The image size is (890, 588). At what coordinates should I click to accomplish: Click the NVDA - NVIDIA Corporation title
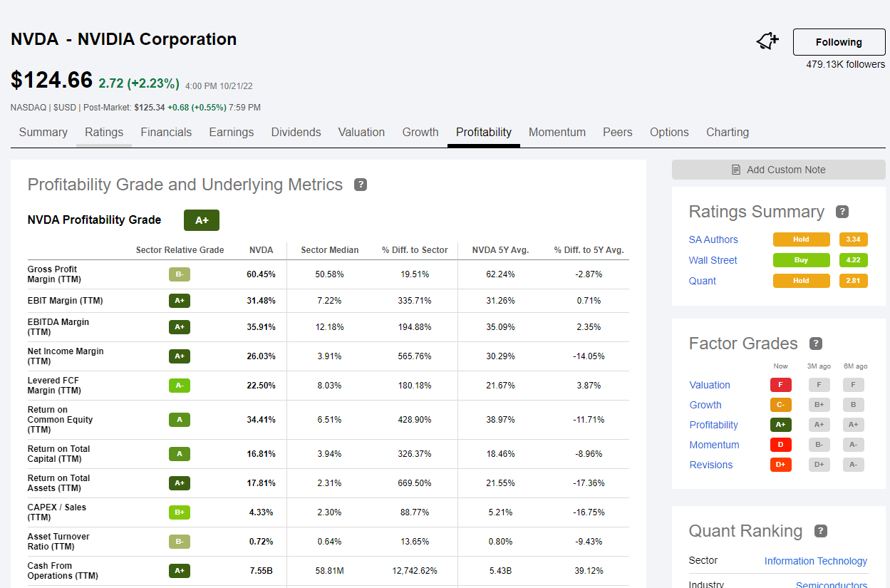click(x=124, y=39)
